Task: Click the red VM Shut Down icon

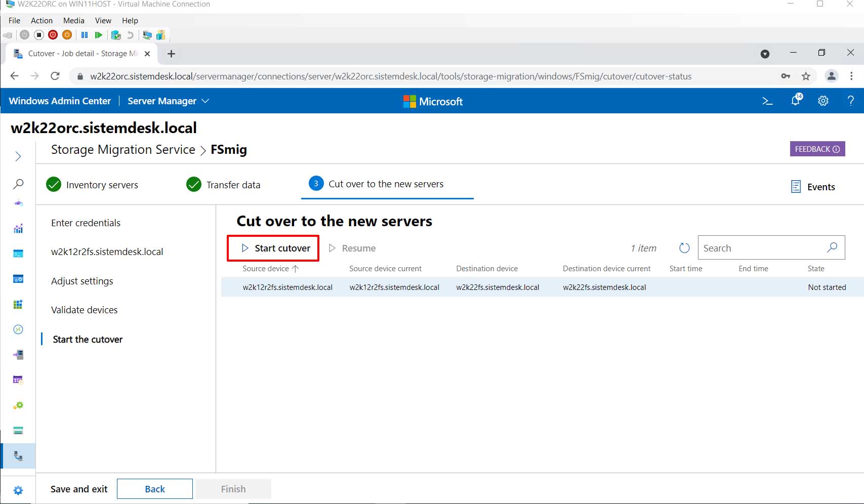Action: [53, 35]
